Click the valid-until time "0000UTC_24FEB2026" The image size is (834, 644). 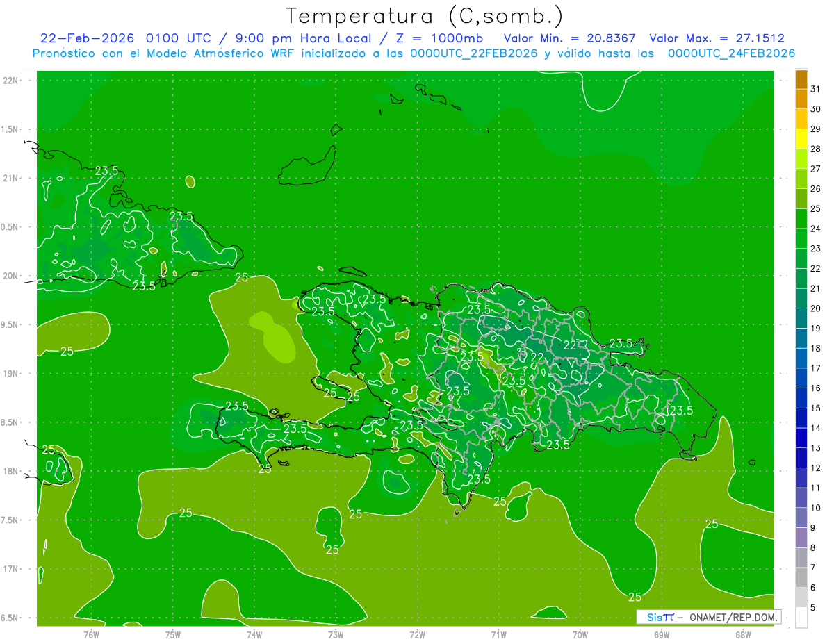pos(731,53)
